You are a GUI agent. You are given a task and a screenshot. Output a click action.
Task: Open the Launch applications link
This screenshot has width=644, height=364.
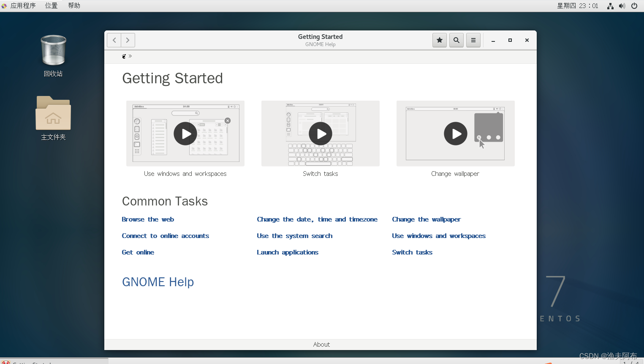pos(288,252)
